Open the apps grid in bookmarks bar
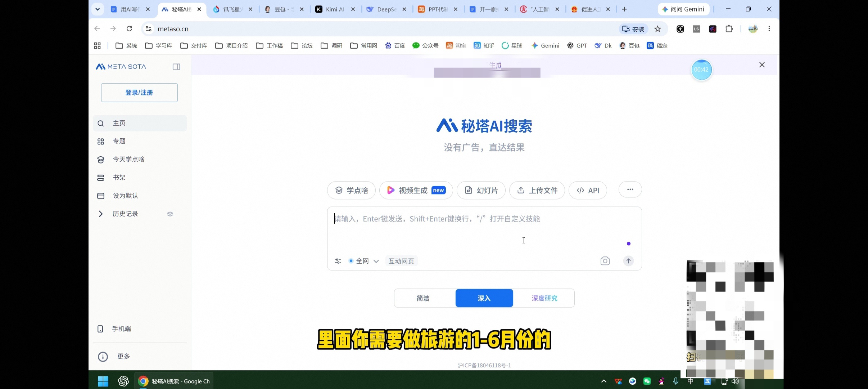The image size is (868, 389). pos(97,46)
